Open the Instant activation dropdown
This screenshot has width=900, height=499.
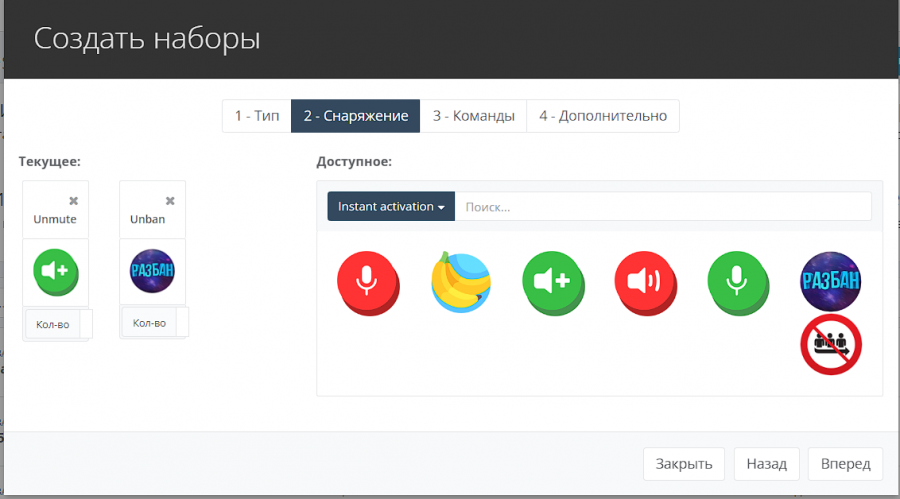[390, 207]
